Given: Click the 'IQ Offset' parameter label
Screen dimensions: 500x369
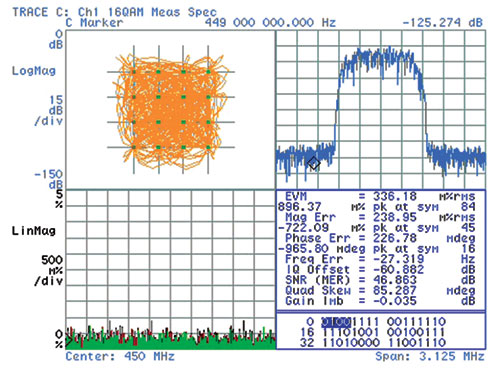Looking at the screenshot, I should click(318, 269).
